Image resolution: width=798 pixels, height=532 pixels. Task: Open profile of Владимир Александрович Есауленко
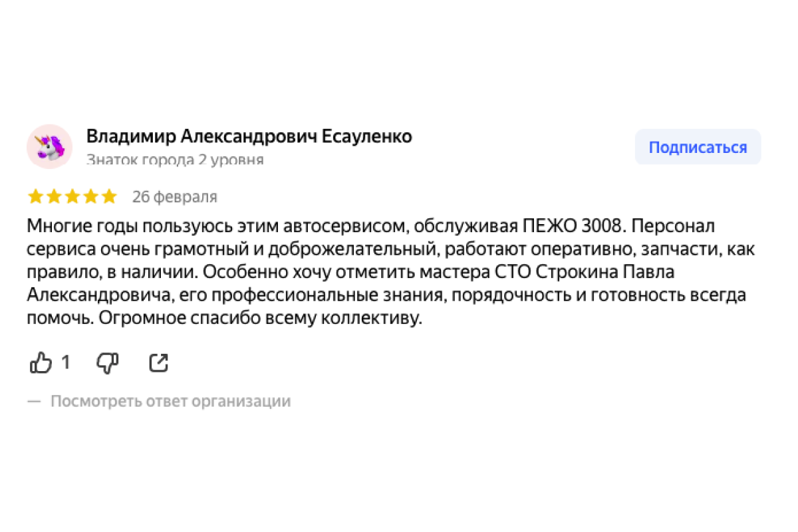249,136
